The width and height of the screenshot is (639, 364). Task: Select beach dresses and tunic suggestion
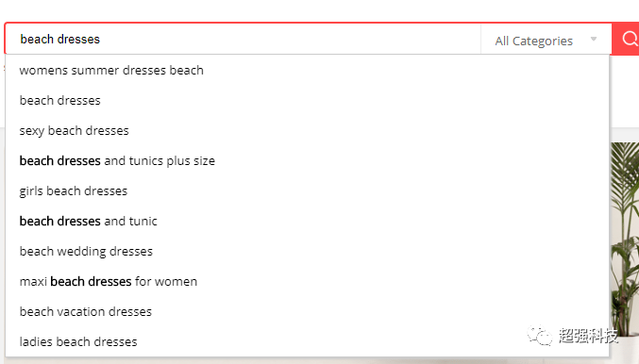click(x=308, y=221)
